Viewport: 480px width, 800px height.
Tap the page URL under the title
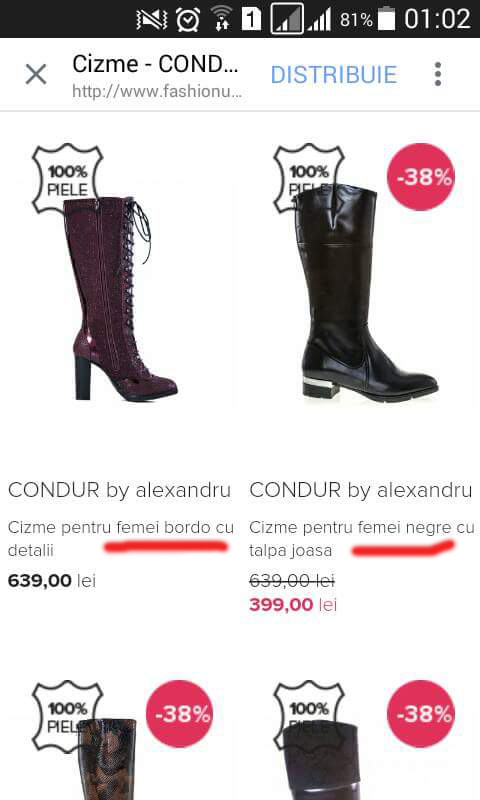pyautogui.click(x=157, y=91)
